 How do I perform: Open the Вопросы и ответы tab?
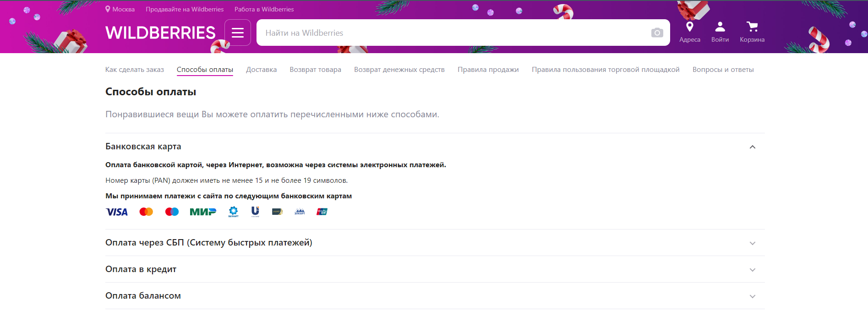pos(723,70)
